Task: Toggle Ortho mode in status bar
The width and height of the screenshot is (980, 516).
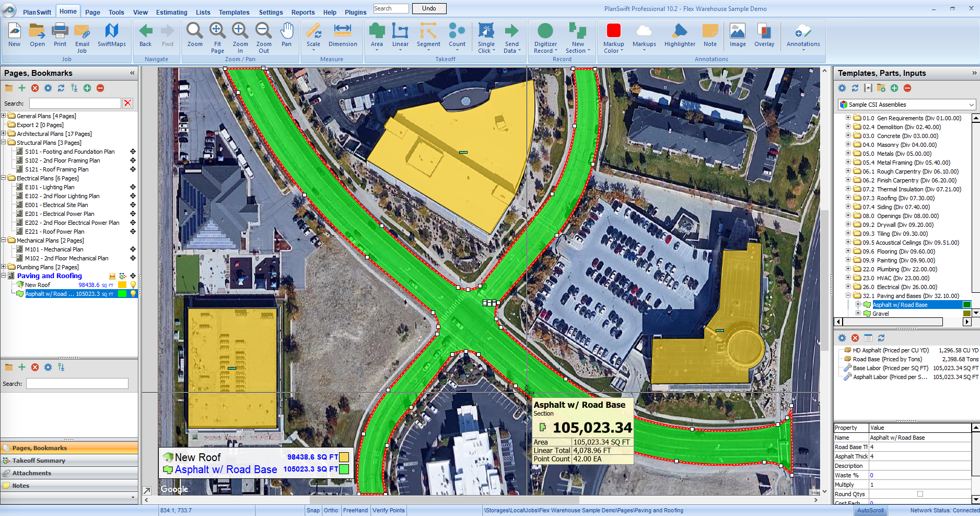Action: click(x=331, y=510)
